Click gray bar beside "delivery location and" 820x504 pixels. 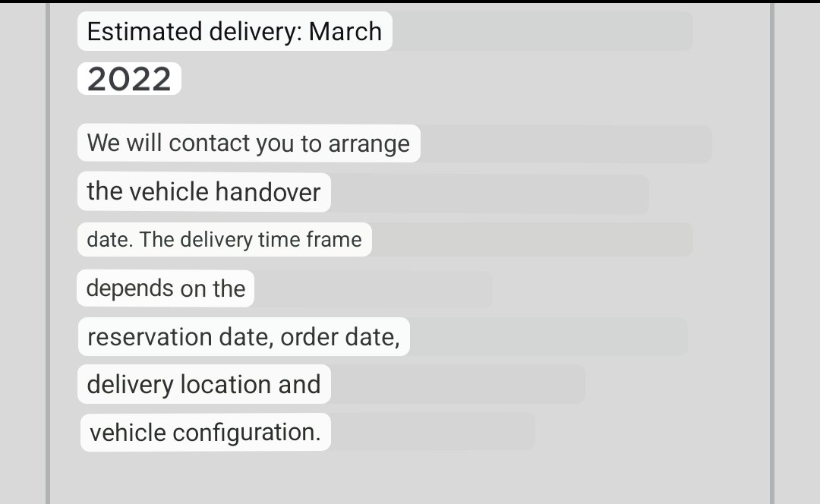[458, 384]
